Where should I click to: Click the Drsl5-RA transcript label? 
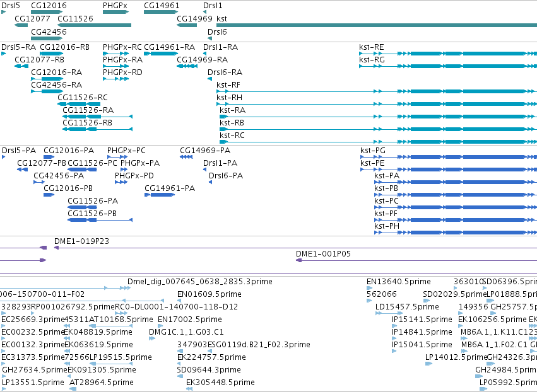[x=18, y=47]
